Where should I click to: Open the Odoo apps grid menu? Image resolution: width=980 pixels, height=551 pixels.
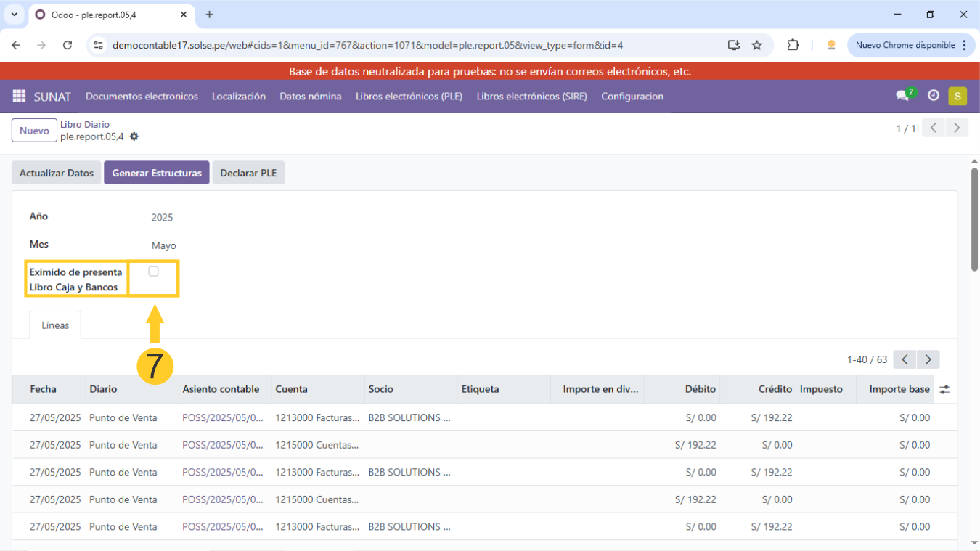click(19, 97)
